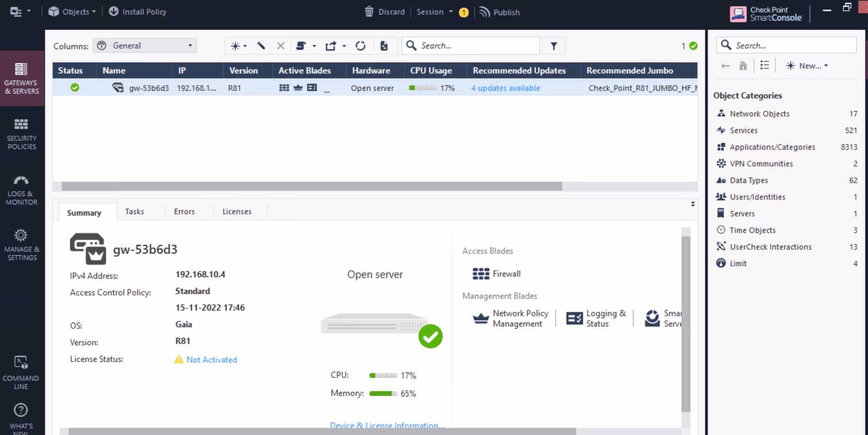This screenshot has height=435, width=868.
Task: Click Logging & Status blade icon
Action: (x=575, y=319)
